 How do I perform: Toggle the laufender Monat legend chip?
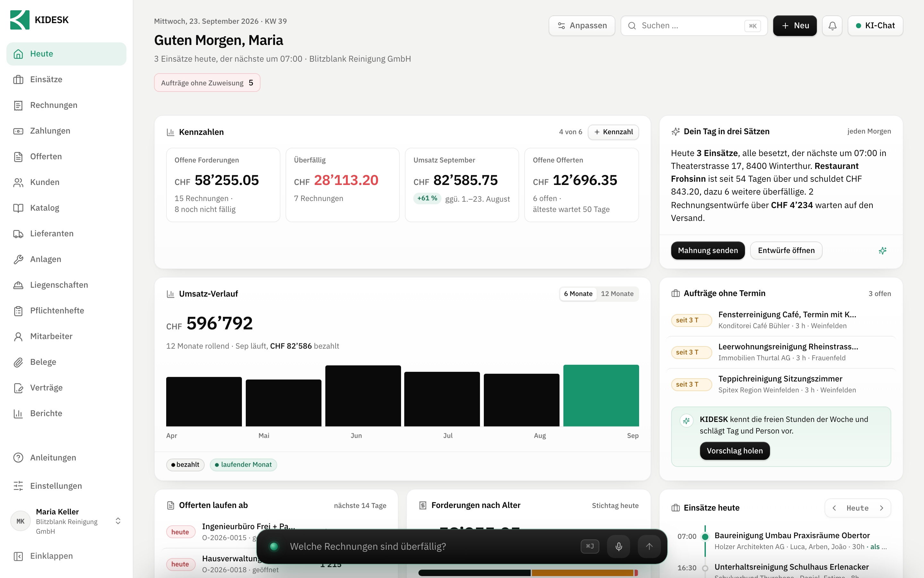tap(243, 464)
